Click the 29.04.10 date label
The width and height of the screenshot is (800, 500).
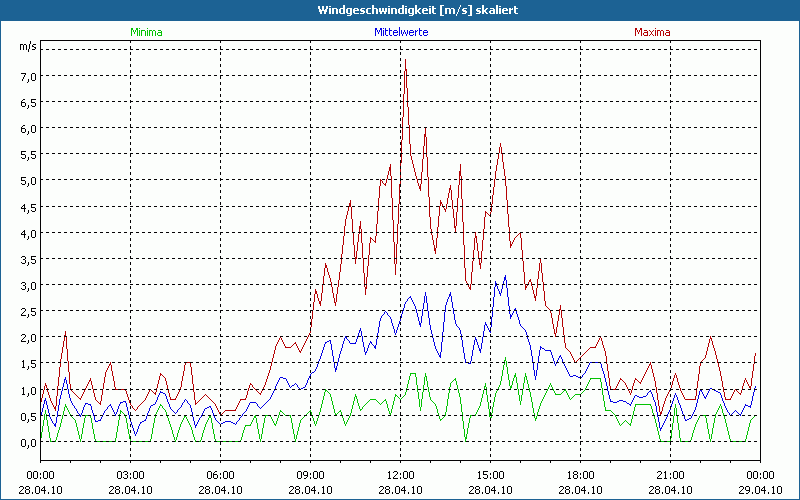[760, 490]
